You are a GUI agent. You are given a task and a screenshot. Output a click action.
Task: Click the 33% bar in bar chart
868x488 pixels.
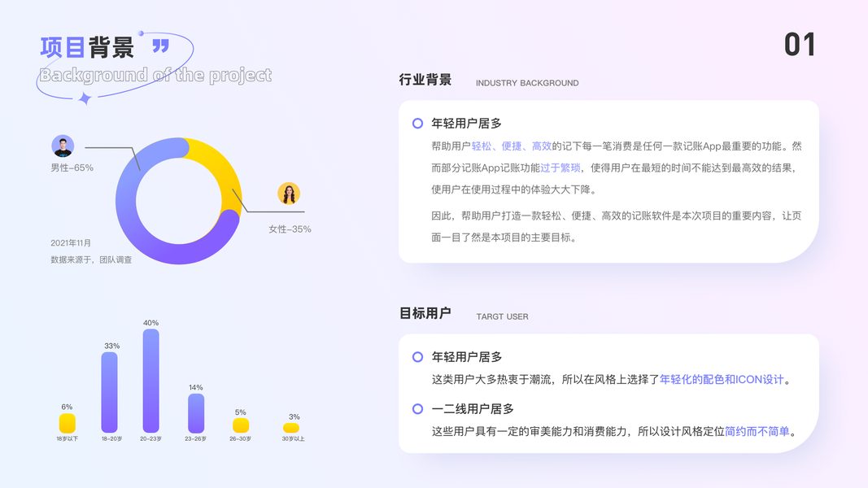click(110, 392)
